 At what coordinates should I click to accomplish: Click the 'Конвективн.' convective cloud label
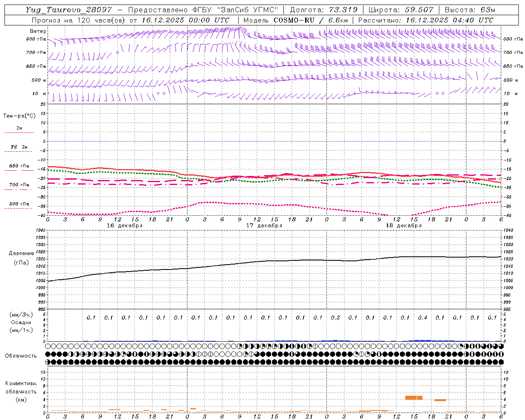coord(21,383)
